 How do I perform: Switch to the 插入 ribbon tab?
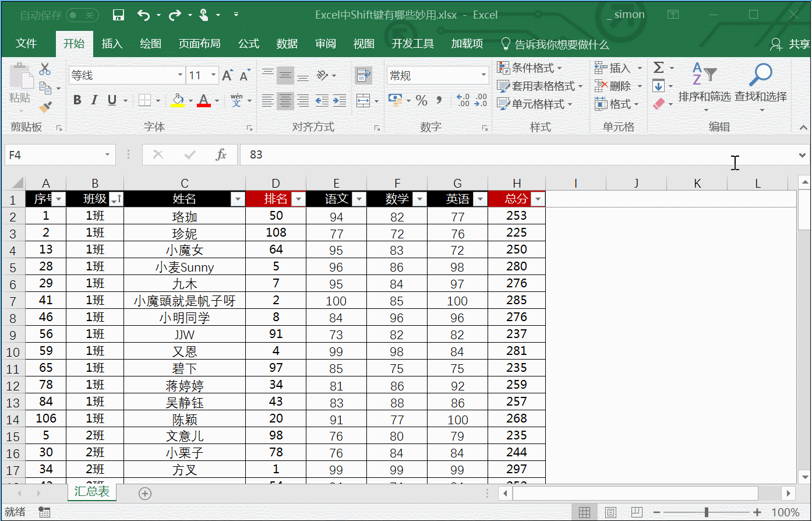pyautogui.click(x=111, y=43)
